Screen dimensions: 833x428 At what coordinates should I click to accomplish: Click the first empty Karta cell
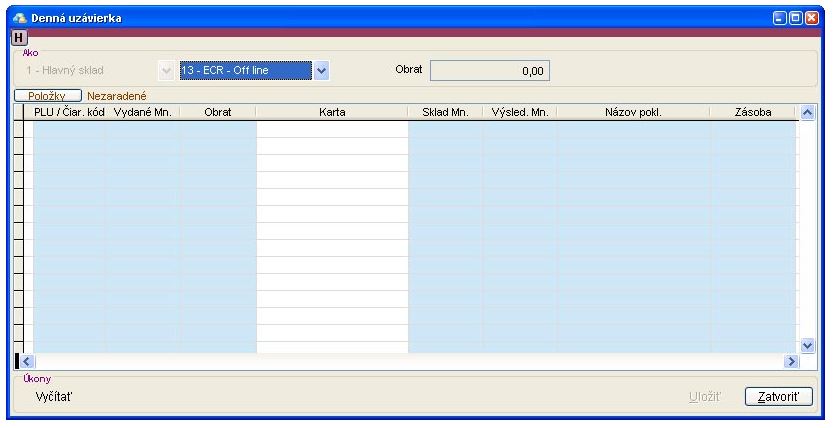point(332,129)
